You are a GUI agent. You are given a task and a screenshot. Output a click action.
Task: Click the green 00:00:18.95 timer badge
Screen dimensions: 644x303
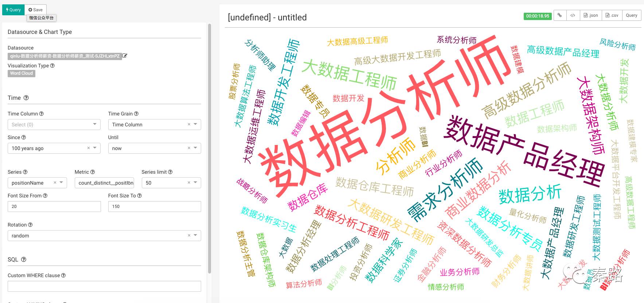tap(538, 16)
